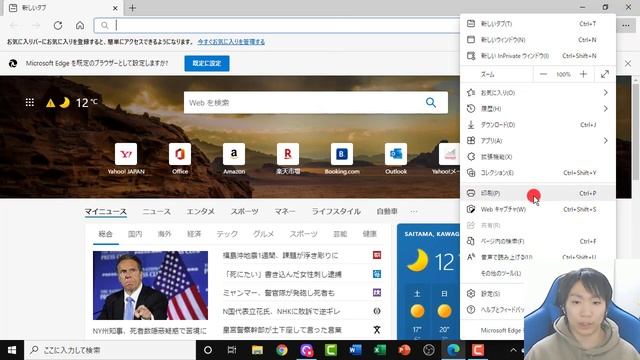Open ダウンロード menu item
This screenshot has height=360, width=640.
click(x=538, y=124)
